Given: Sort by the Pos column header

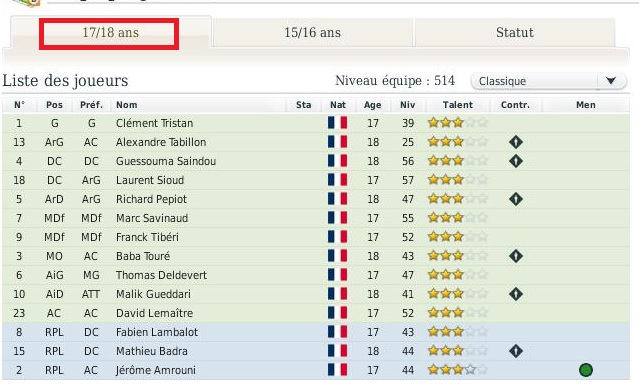Looking at the screenshot, I should (54, 105).
